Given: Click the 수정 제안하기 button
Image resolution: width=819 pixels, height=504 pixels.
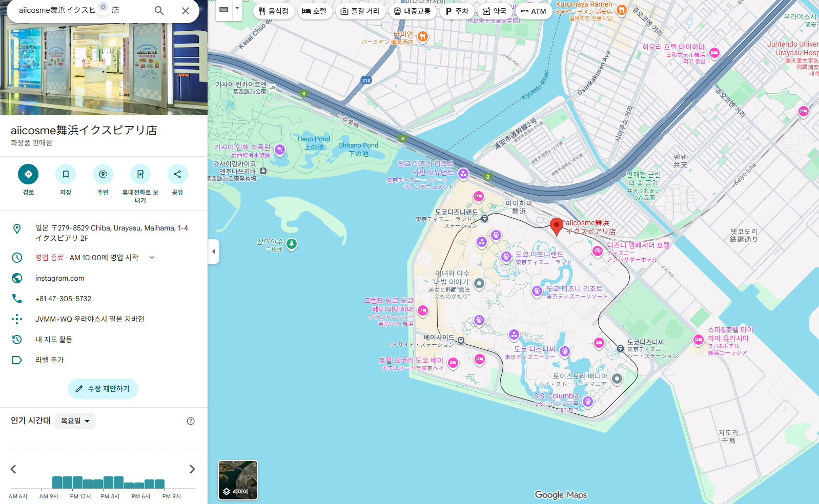Looking at the screenshot, I should [x=103, y=389].
